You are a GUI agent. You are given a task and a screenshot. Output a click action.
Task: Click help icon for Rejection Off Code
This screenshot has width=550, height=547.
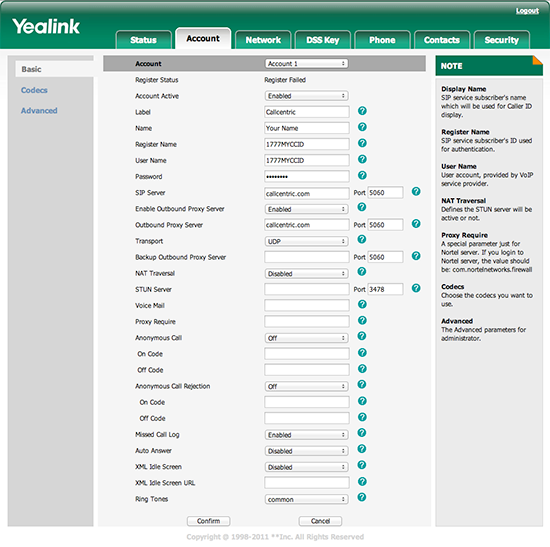[x=362, y=417]
